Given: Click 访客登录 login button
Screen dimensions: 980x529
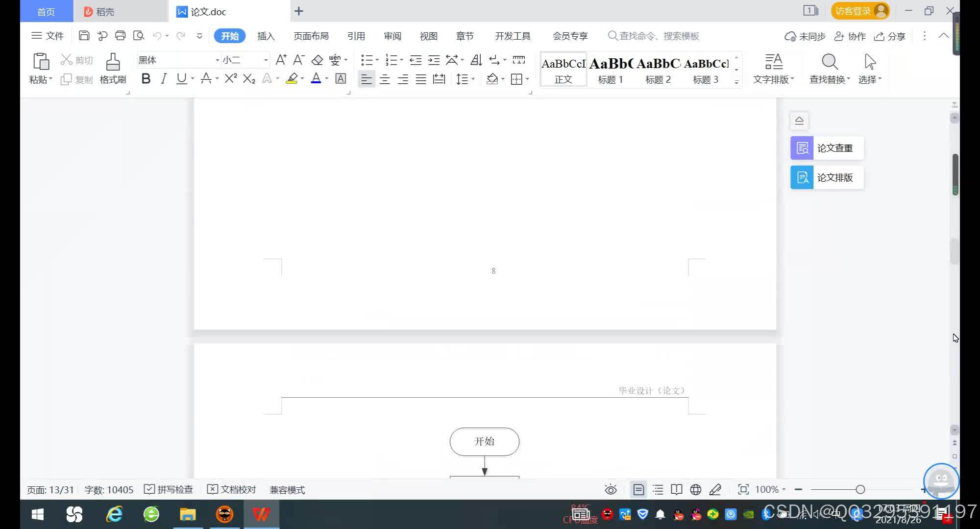Looking at the screenshot, I should pos(860,11).
